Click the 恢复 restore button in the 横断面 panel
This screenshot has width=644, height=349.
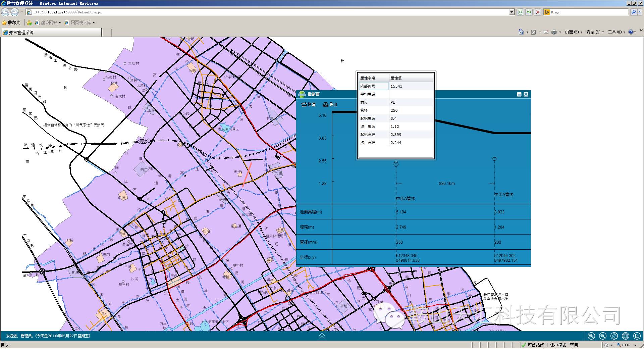[x=309, y=104]
